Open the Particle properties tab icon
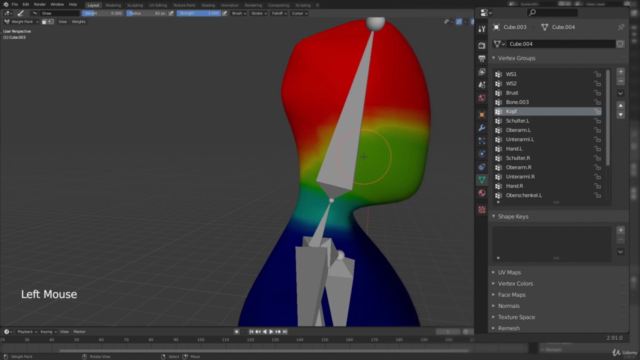The image size is (640, 360). pyautogui.click(x=482, y=141)
